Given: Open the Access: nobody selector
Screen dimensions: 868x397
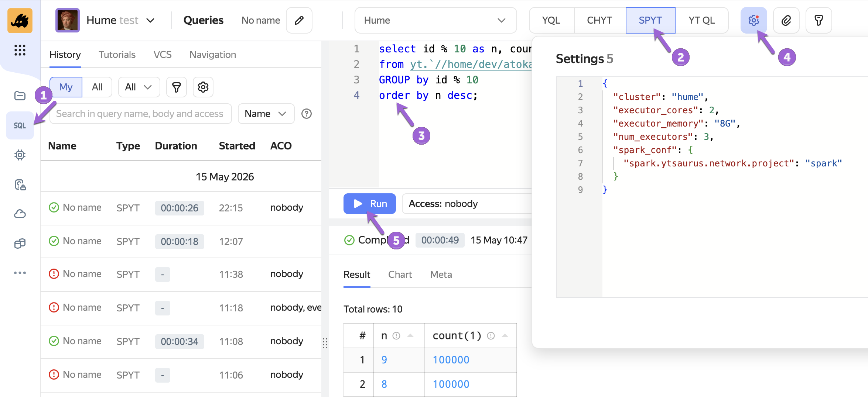Looking at the screenshot, I should click(x=467, y=204).
